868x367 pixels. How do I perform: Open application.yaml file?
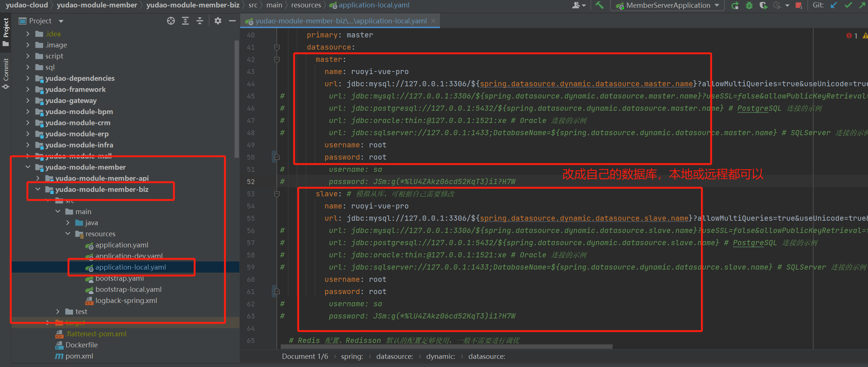(x=122, y=245)
